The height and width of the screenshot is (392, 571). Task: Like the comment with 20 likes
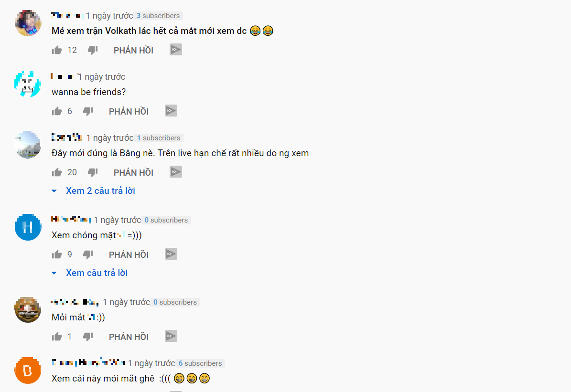tap(57, 172)
